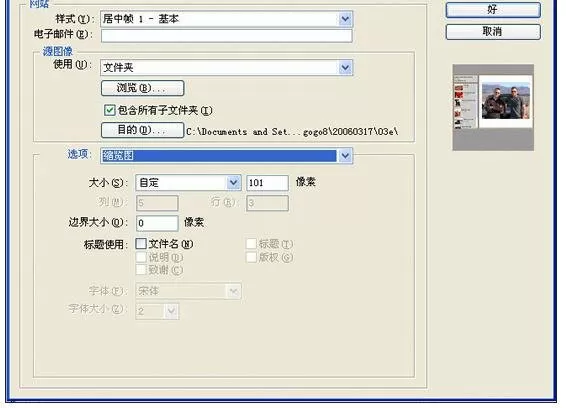This screenshot has height=408, width=566.
Task: Click the destination path text C:\Documents and Set...
Action: pyautogui.click(x=292, y=132)
